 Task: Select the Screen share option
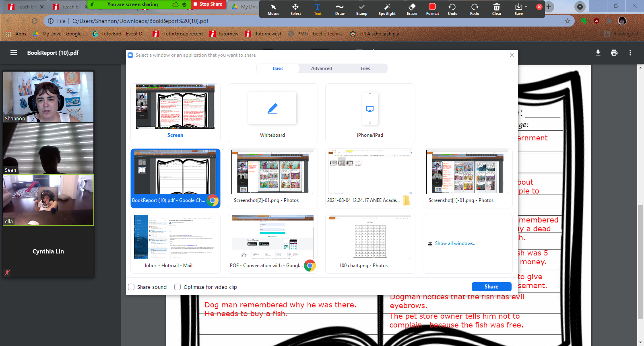point(175,113)
